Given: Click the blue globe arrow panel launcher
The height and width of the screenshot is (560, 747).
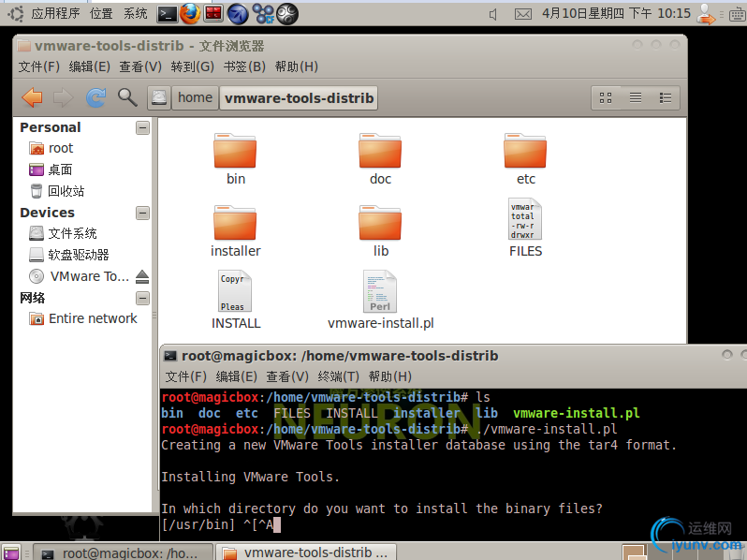Looking at the screenshot, I should pos(238,14).
